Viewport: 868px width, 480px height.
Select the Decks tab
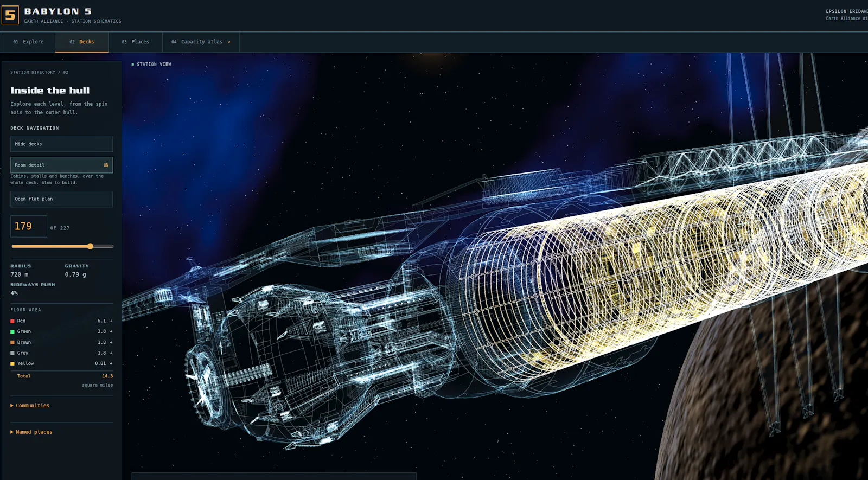point(82,42)
